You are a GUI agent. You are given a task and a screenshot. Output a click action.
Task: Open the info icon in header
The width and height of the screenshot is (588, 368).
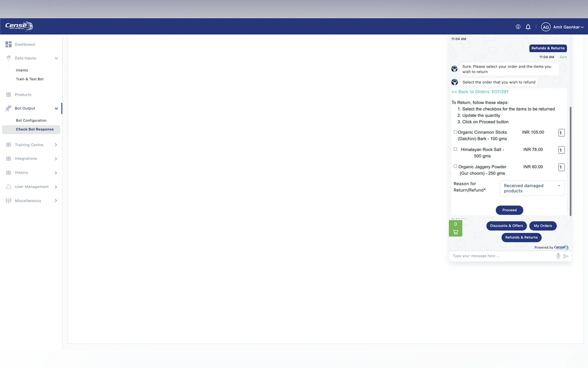tap(518, 27)
